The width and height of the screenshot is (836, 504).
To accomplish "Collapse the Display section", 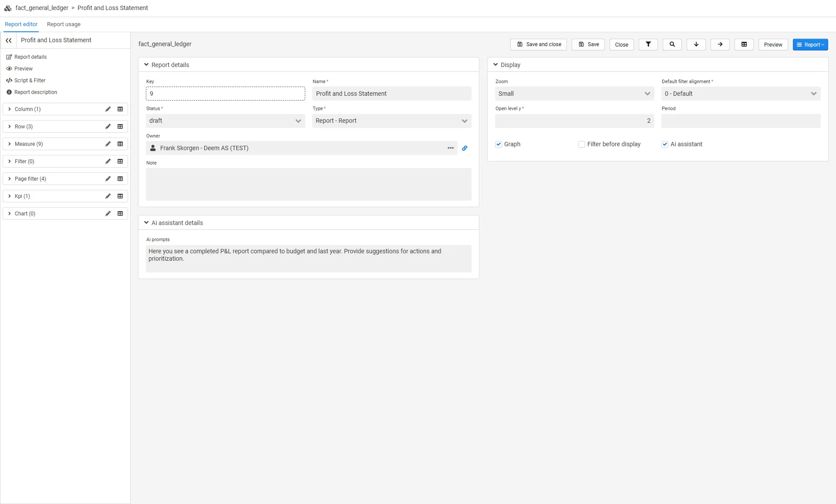I will (496, 65).
